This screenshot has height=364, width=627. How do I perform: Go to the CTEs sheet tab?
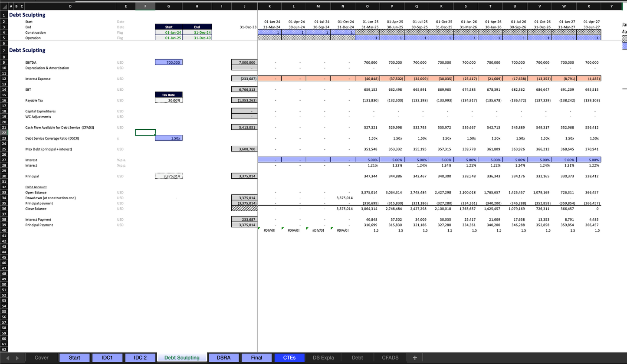[x=289, y=358]
